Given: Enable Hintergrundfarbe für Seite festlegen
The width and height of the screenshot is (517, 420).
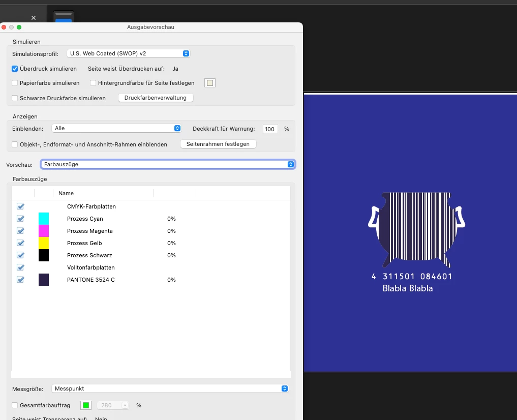Looking at the screenshot, I should (x=93, y=83).
